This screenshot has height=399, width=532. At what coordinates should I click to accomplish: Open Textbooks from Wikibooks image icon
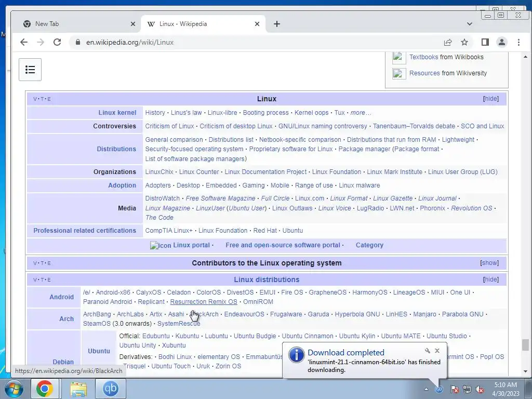tap(399, 57)
